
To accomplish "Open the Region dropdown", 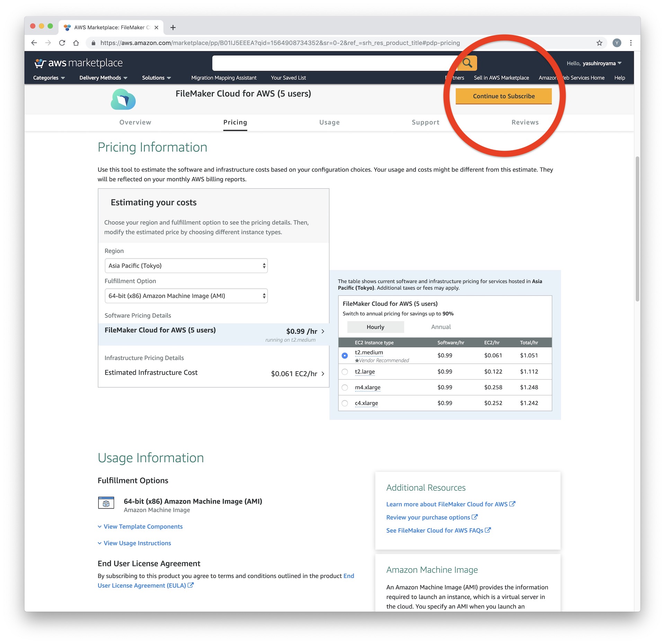I will (186, 266).
